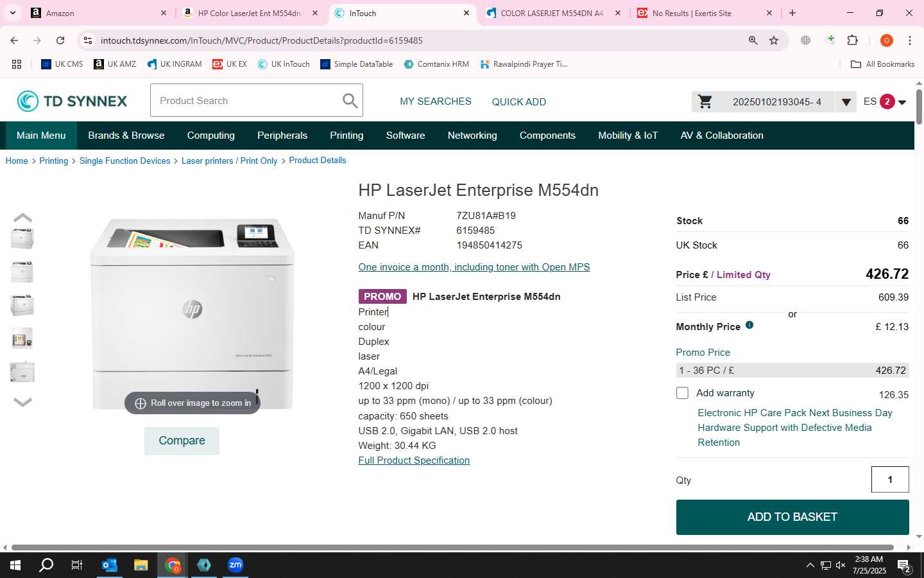Tick the Add warranty checkbox
924x578 pixels.
point(682,393)
